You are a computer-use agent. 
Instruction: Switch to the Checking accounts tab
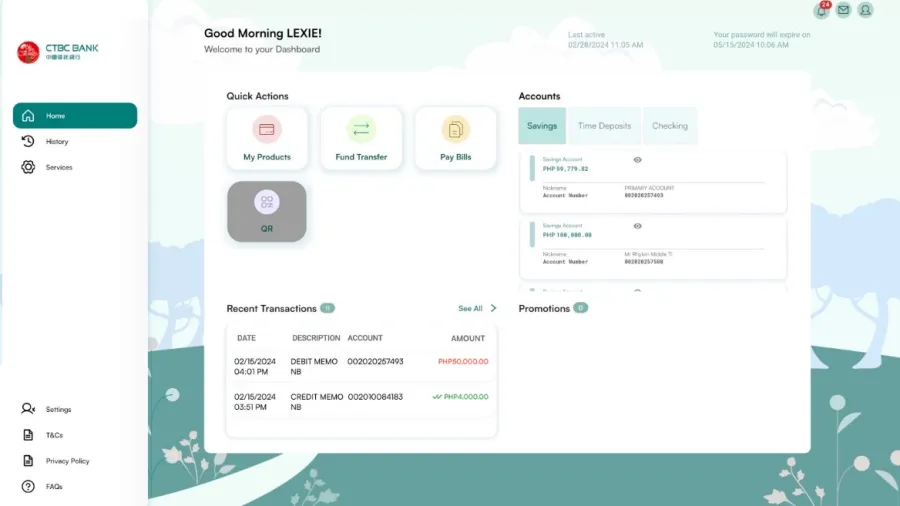[669, 126]
